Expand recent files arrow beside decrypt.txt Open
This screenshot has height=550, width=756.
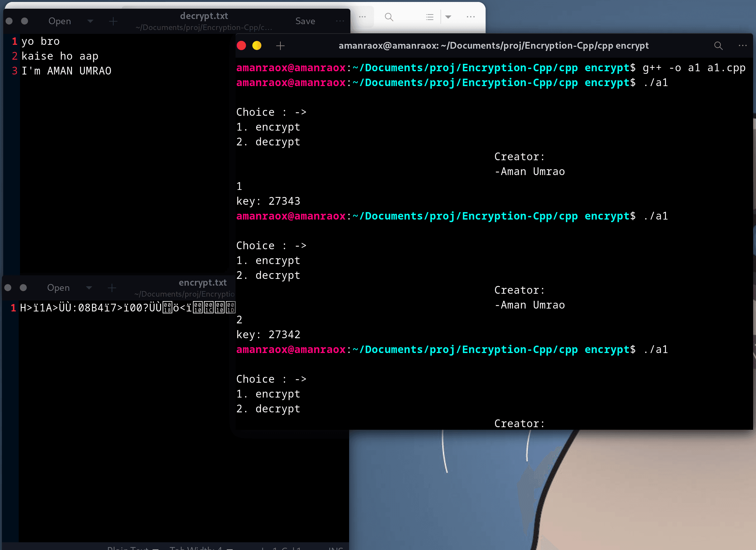90,21
